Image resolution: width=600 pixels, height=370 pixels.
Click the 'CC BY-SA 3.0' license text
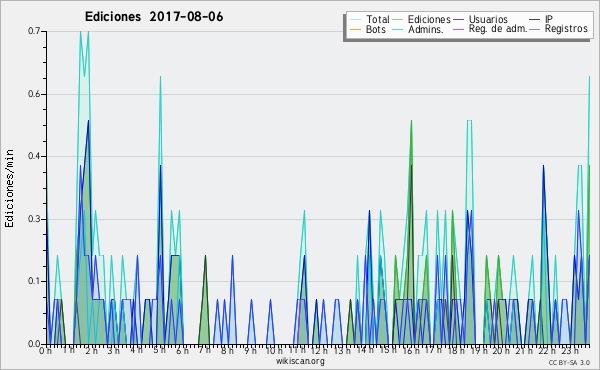(569, 363)
